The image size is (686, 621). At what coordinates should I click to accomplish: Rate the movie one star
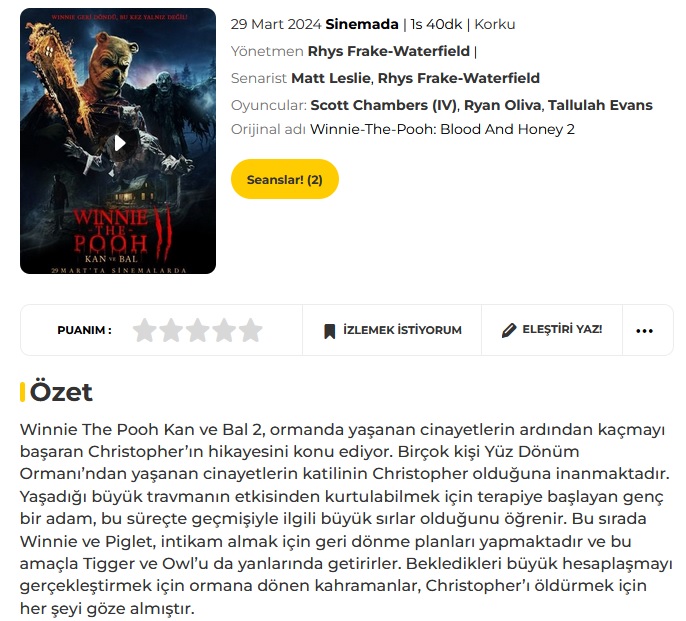coord(144,330)
